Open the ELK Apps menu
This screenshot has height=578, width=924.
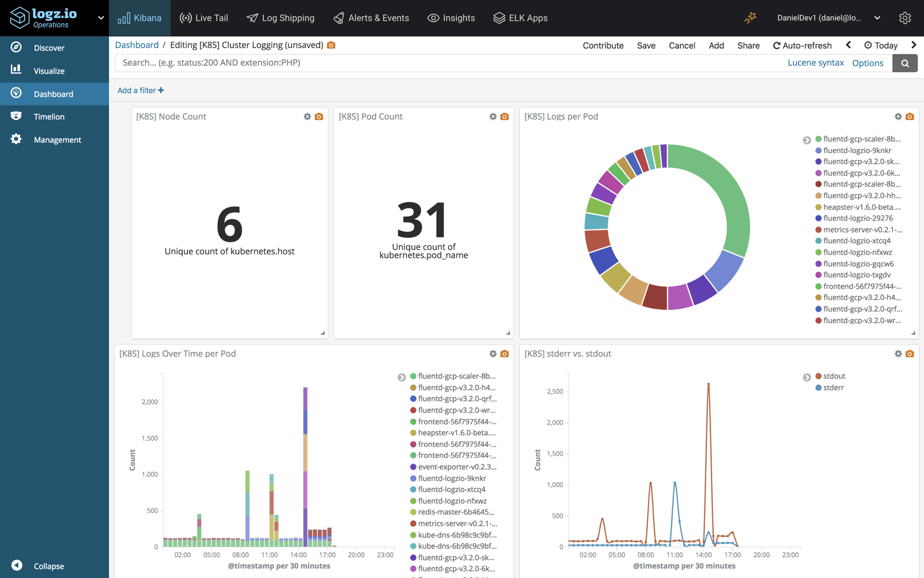point(520,18)
